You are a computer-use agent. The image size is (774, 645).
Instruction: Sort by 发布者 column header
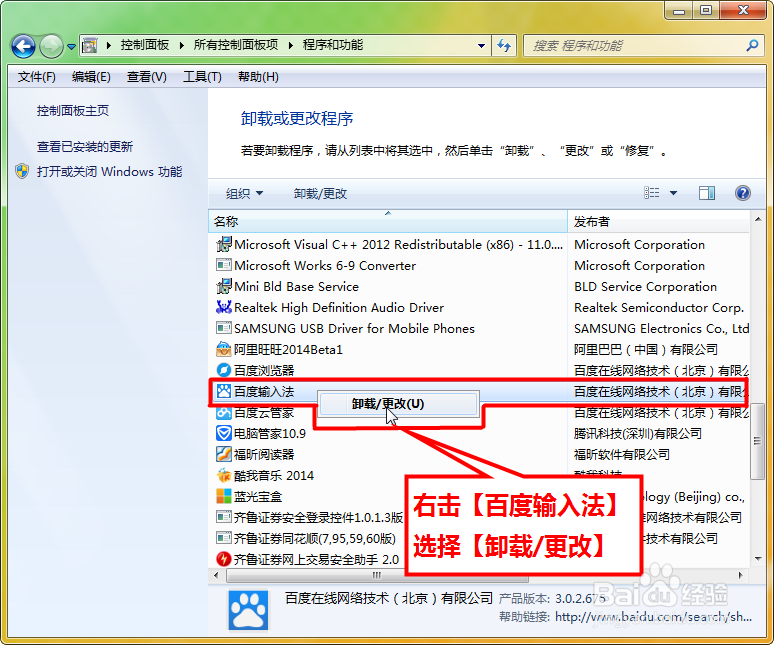[x=659, y=222]
